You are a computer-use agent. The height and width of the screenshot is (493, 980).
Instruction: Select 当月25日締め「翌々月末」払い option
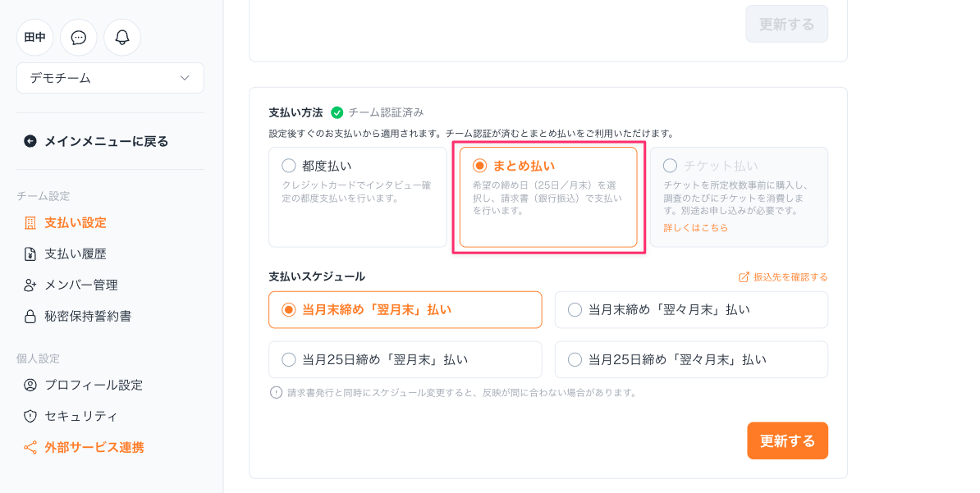(575, 359)
